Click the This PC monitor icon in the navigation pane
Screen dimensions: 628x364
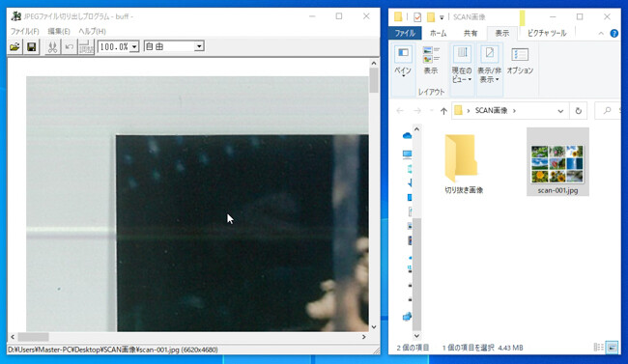point(407,154)
